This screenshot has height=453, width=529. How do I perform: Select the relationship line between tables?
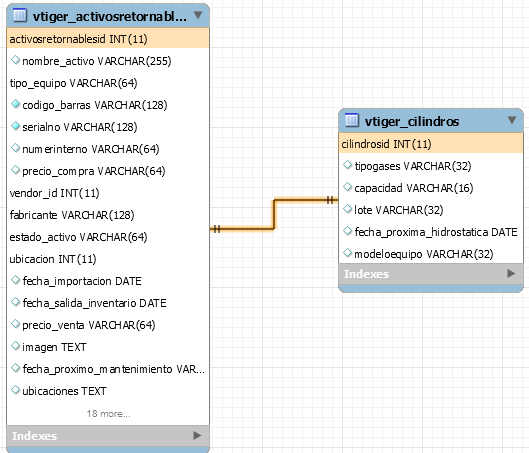click(274, 214)
